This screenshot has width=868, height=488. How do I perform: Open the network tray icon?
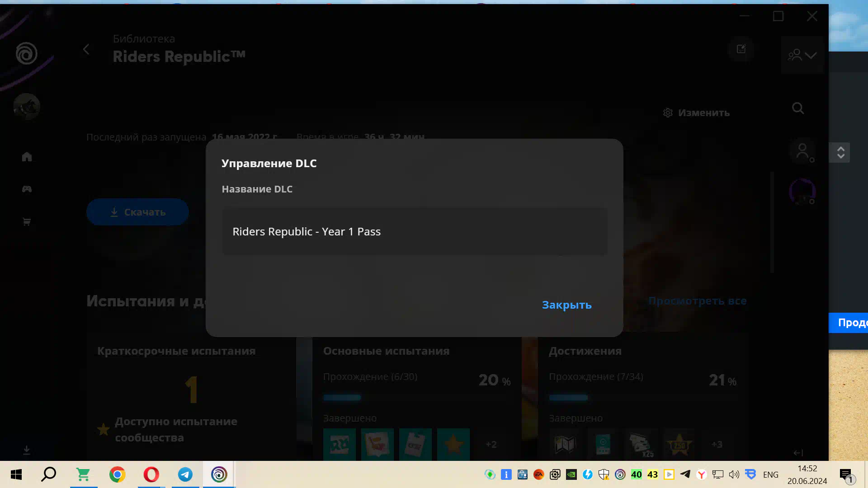(718, 474)
